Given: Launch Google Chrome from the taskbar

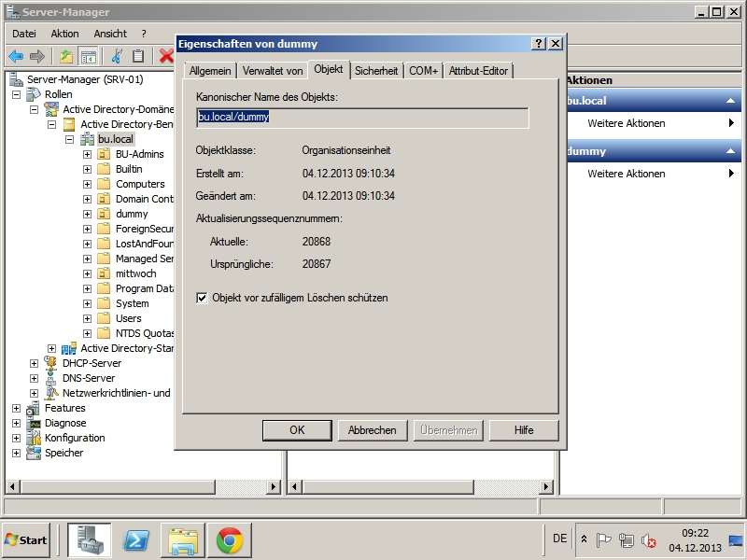Looking at the screenshot, I should (x=230, y=539).
